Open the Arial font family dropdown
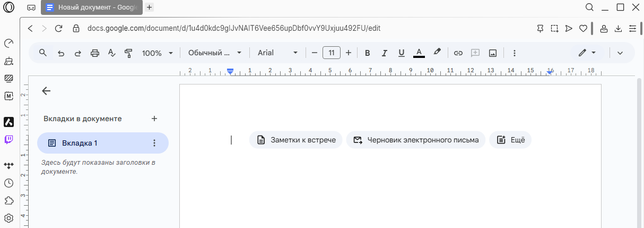The image size is (644, 228). pyautogui.click(x=278, y=53)
